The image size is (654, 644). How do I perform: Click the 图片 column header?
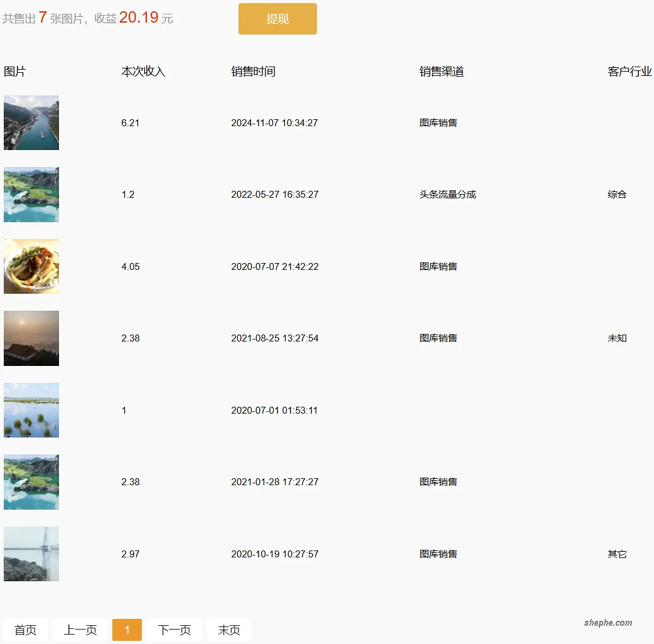14,72
